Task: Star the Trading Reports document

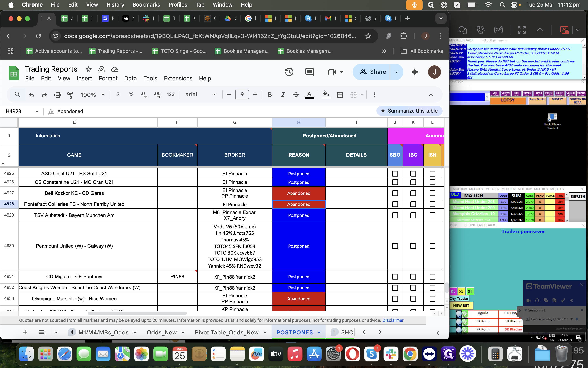Action: point(88,69)
